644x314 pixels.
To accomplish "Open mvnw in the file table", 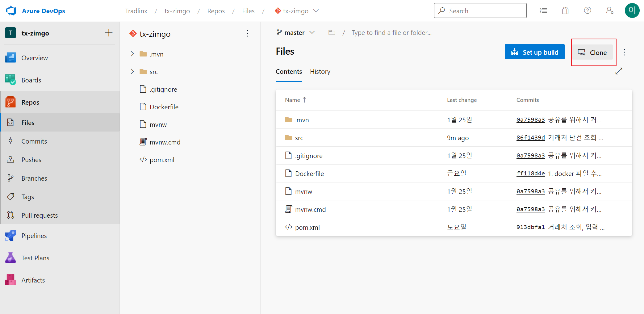I will pos(303,191).
